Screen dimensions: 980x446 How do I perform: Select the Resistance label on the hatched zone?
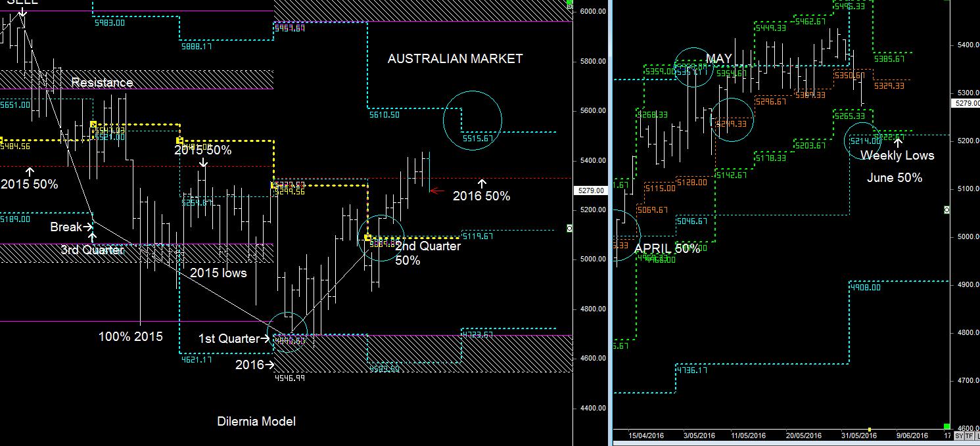click(x=102, y=82)
